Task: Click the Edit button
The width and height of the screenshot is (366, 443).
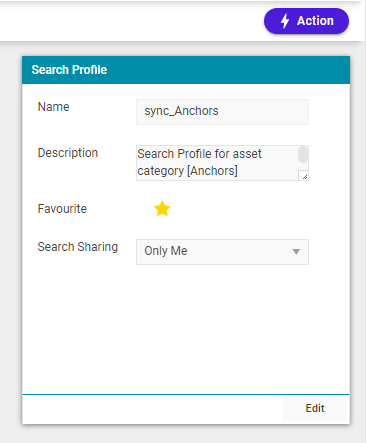Action: [315, 408]
